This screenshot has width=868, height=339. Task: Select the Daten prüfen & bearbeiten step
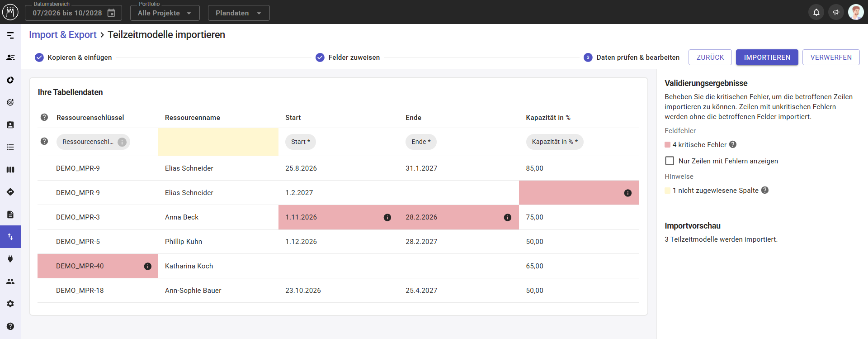tap(632, 57)
